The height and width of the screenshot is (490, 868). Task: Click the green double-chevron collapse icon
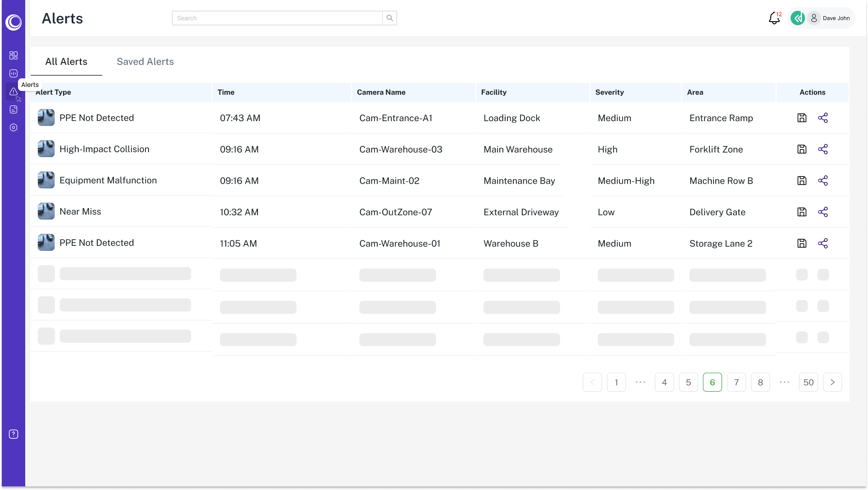coord(798,18)
